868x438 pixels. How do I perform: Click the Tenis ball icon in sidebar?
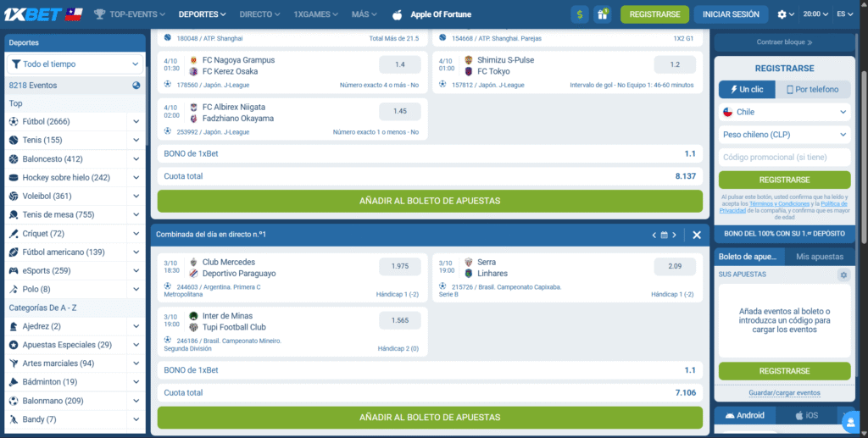point(14,140)
